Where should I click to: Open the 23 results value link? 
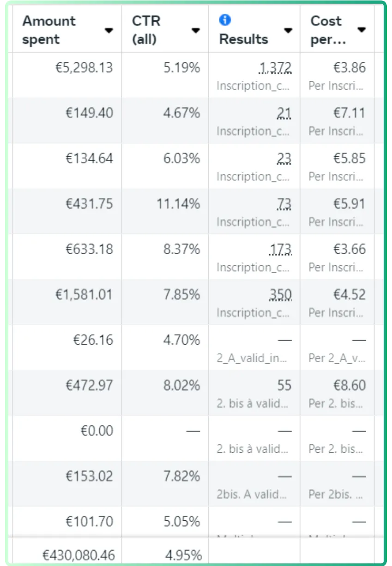click(x=284, y=158)
